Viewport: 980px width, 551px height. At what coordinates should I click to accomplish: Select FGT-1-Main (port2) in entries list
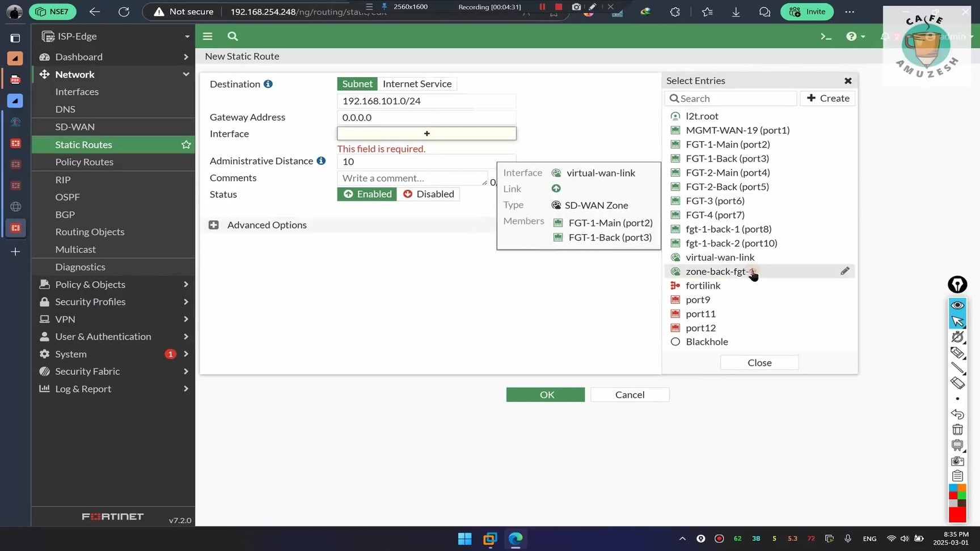point(759,145)
